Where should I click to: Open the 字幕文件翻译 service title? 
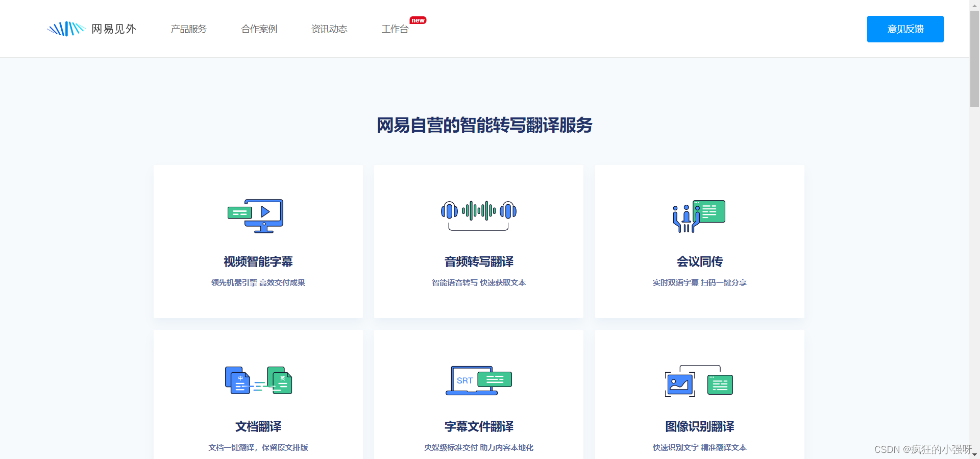point(479,426)
